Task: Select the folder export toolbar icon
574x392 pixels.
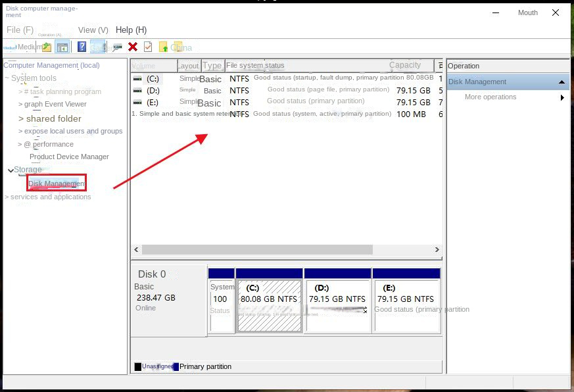Action: click(x=45, y=47)
